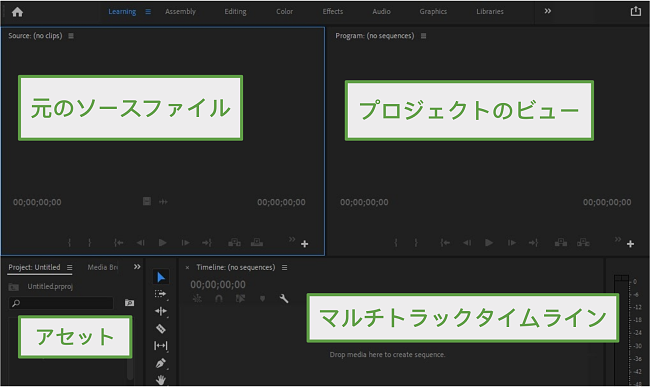Open the Learning workspace menu icon

[148, 12]
